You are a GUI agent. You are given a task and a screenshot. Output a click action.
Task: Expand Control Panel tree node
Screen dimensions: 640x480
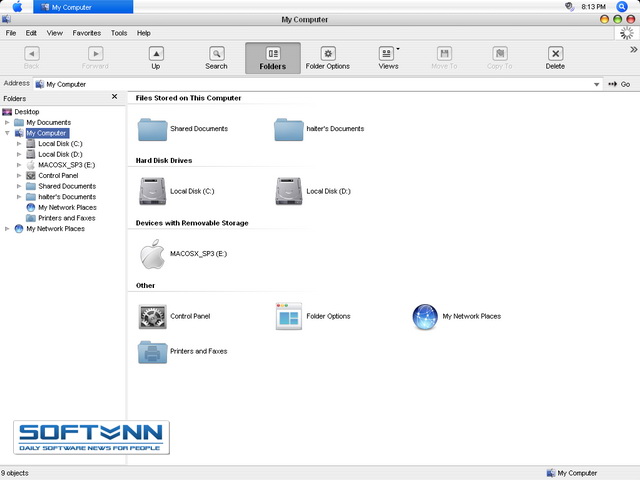19,176
